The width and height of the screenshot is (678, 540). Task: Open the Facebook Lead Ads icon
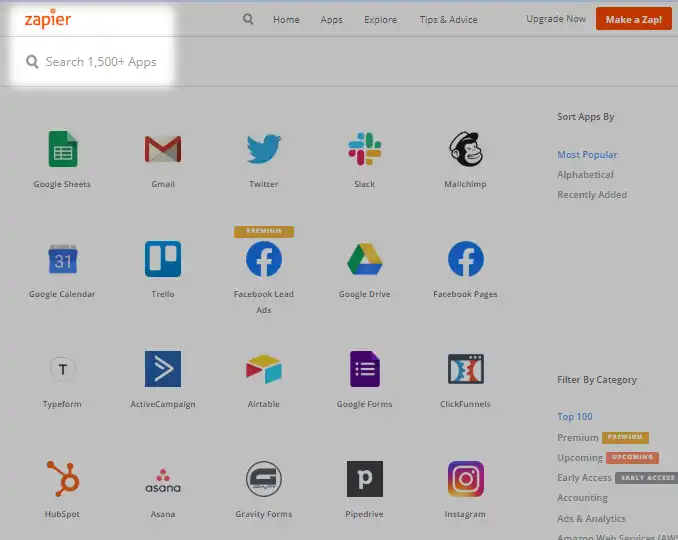click(x=264, y=259)
